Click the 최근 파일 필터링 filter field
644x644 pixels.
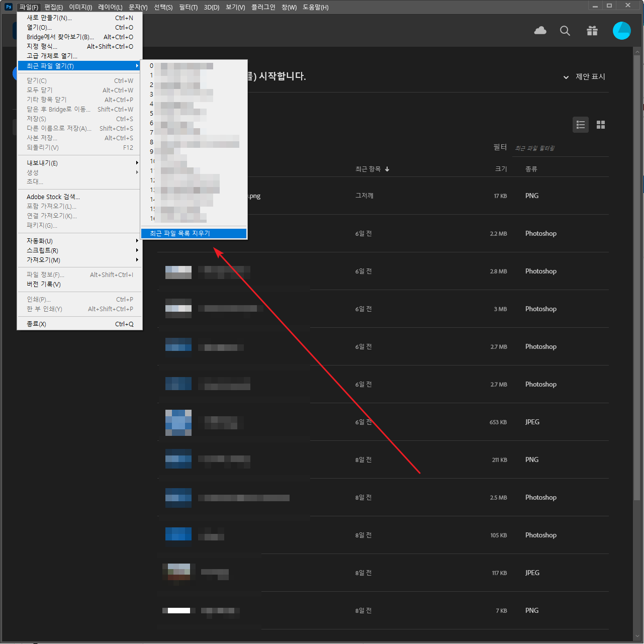click(560, 148)
